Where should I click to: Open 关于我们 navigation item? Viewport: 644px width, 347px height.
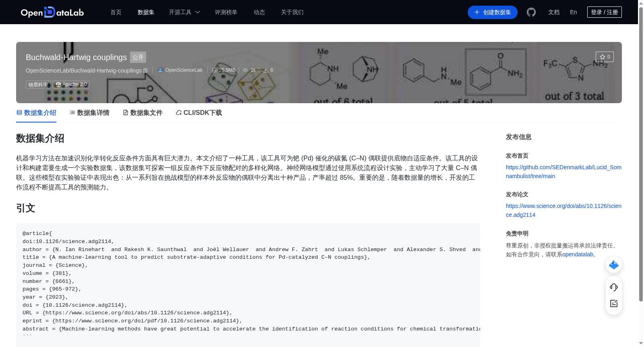coord(292,12)
